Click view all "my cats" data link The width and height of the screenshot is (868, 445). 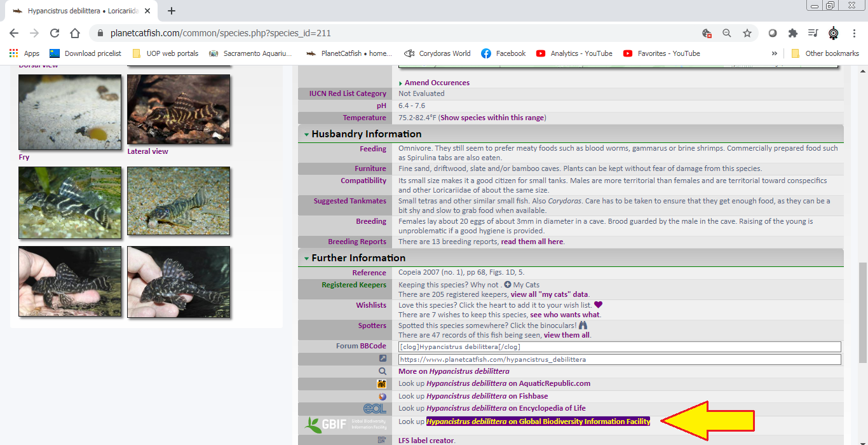point(550,294)
